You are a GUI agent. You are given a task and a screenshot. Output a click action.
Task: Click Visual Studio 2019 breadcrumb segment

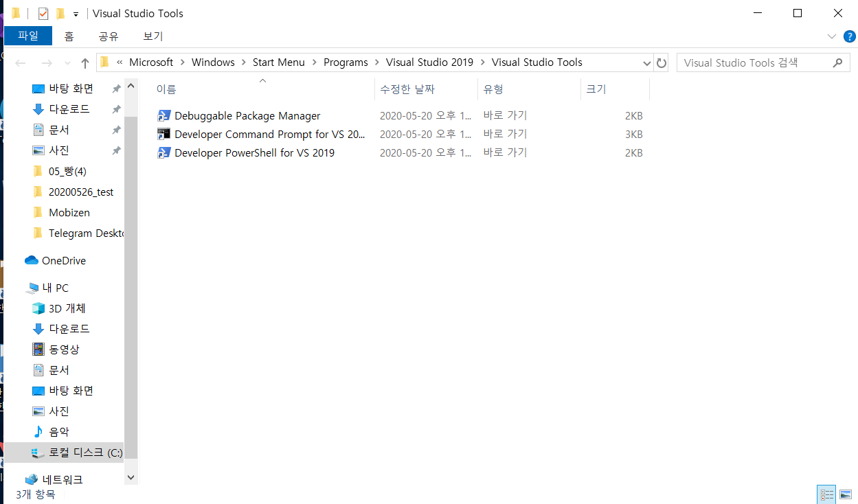pos(429,62)
